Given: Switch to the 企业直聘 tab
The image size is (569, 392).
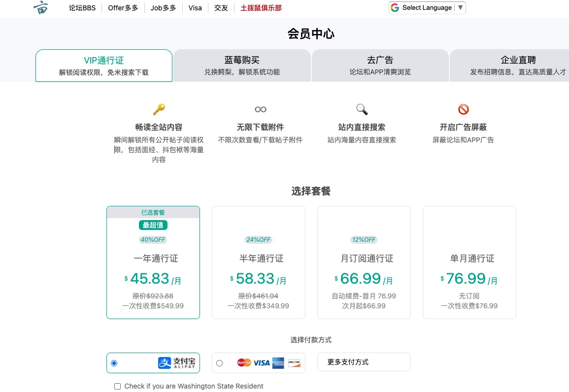Looking at the screenshot, I should (x=509, y=65).
